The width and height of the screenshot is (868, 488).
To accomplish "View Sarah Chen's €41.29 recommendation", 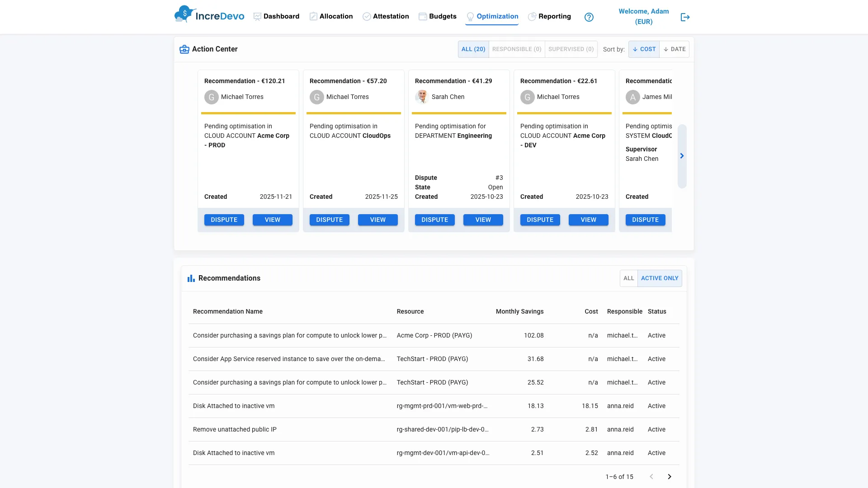I will click(x=483, y=220).
